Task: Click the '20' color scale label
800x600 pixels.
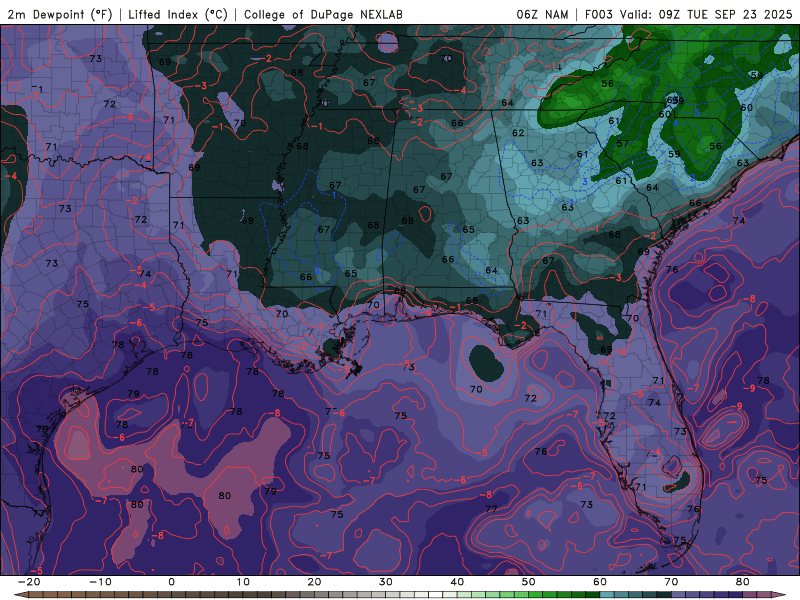Action: pos(314,582)
